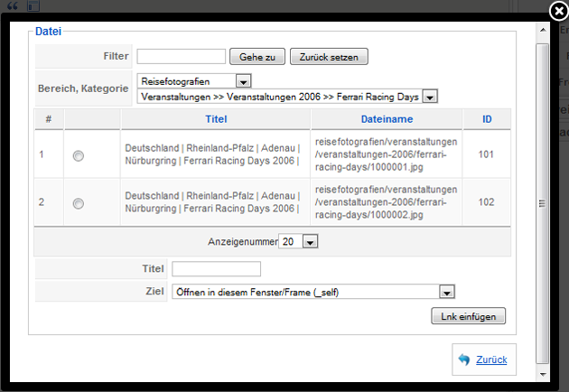Select radio button for file ID 102
569x392 pixels.
[78, 203]
